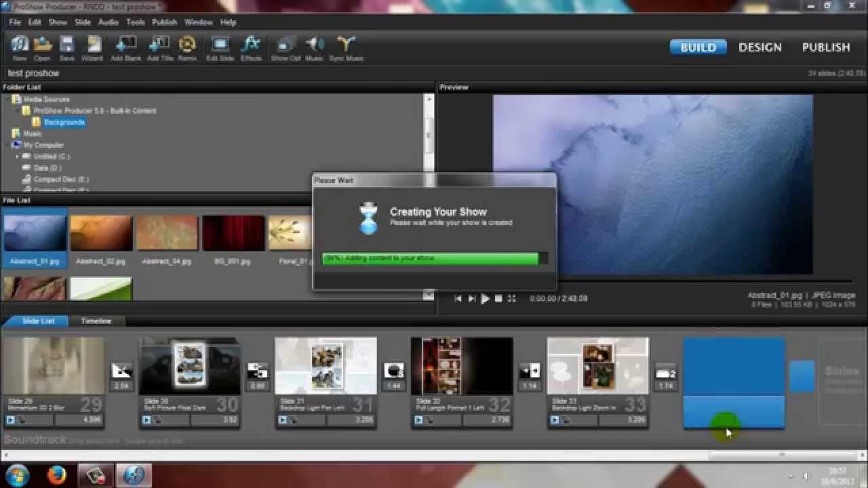
Task: Play the show preview
Action: click(x=485, y=299)
